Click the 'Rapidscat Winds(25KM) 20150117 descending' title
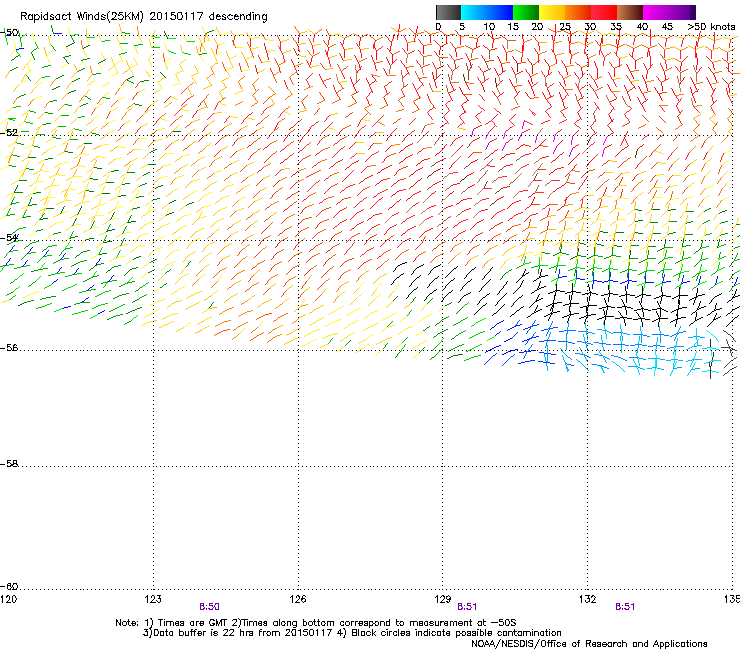Screen dimensions: 740x650 pyautogui.click(x=143, y=17)
